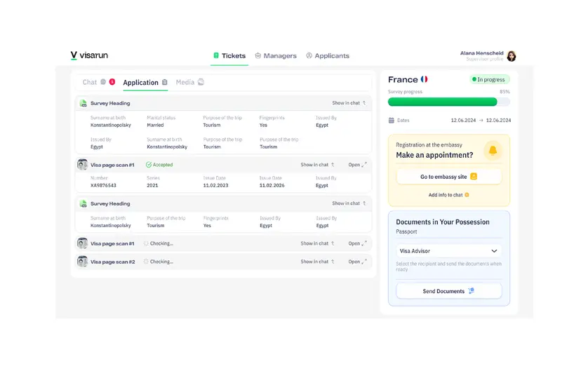Click the clipboard icon beside Application
The image size is (588, 392).
coord(165,82)
